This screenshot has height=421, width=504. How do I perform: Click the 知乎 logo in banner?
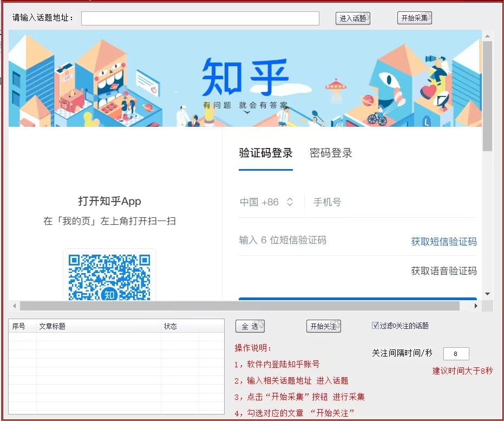[245, 77]
